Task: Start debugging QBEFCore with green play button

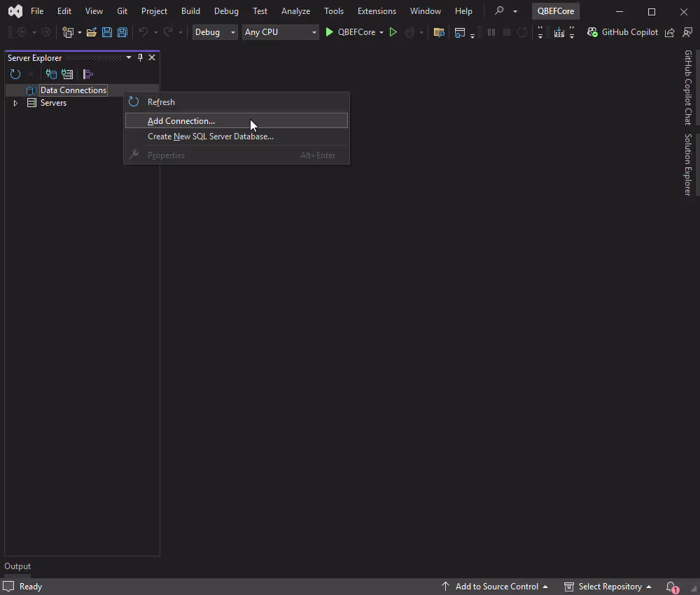Action: coord(330,32)
